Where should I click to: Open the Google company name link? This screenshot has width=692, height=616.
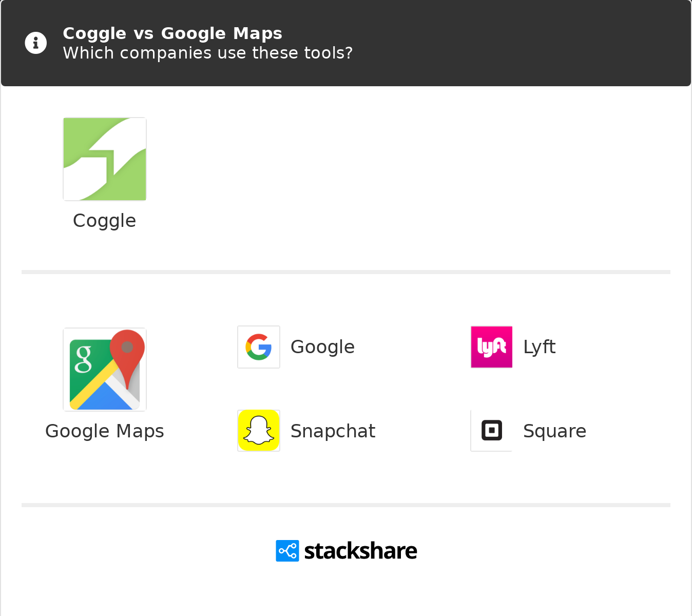[x=322, y=347]
